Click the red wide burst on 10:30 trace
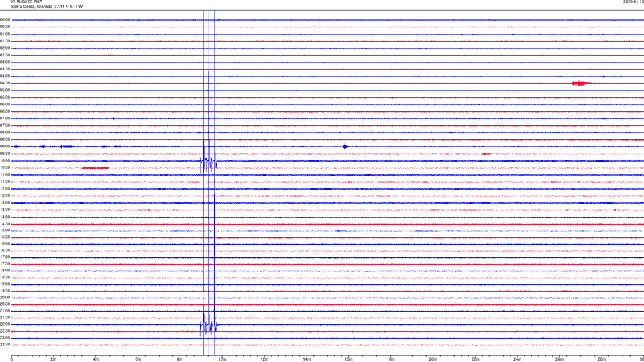 pyautogui.click(x=95, y=168)
